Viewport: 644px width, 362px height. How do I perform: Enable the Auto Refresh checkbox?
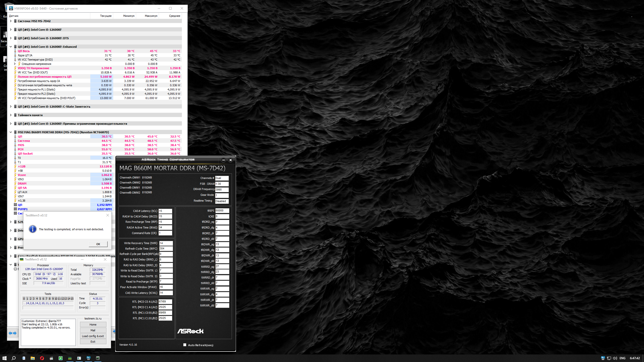pos(185,345)
